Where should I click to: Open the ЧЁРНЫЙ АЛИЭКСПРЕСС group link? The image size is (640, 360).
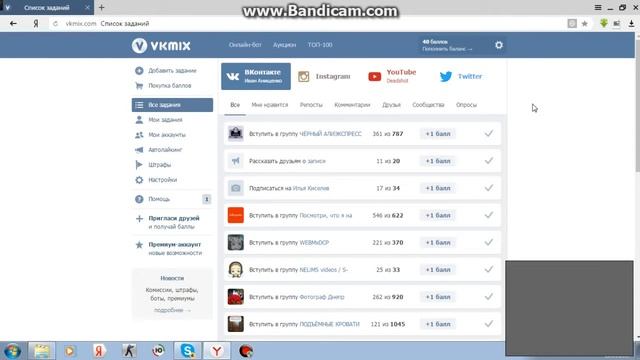tap(331, 134)
